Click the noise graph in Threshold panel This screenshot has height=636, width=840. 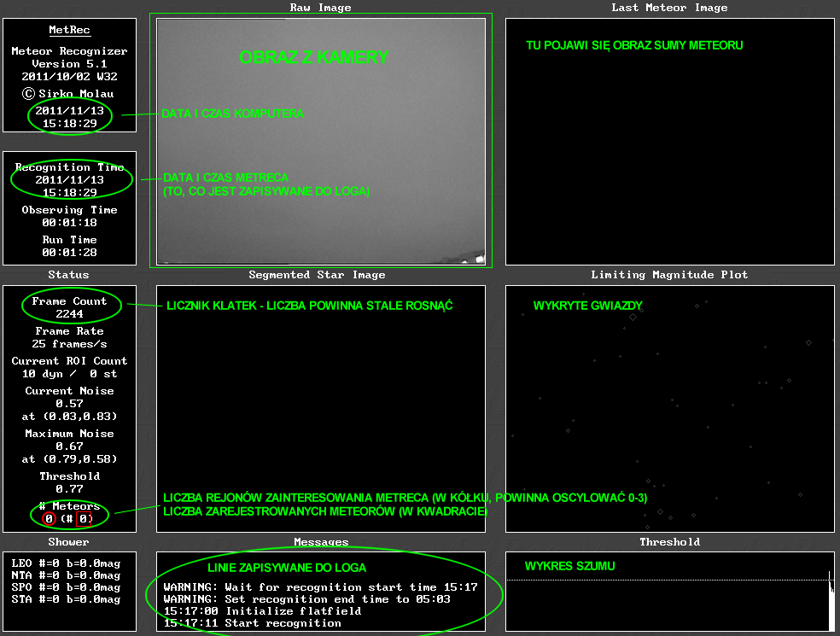tap(669, 589)
